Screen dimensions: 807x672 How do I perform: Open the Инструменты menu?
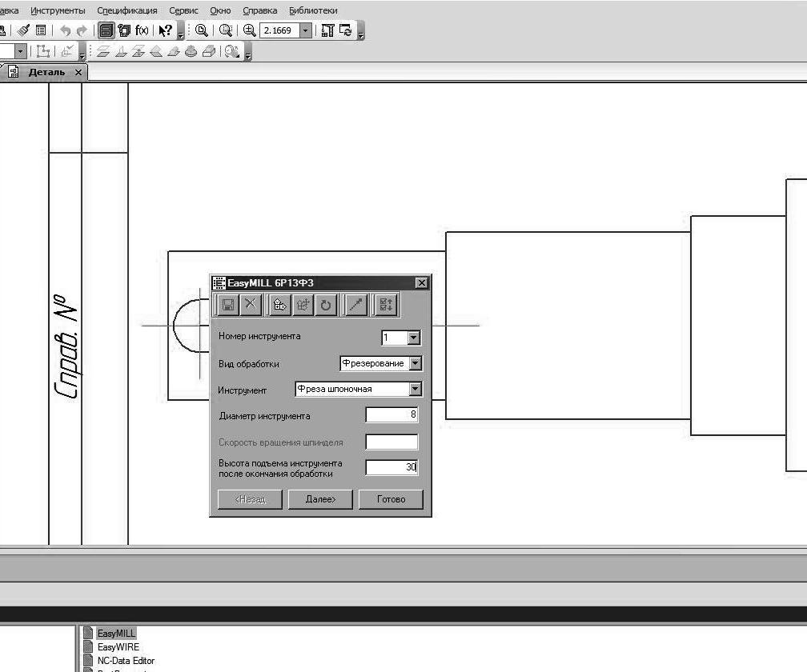(x=58, y=10)
